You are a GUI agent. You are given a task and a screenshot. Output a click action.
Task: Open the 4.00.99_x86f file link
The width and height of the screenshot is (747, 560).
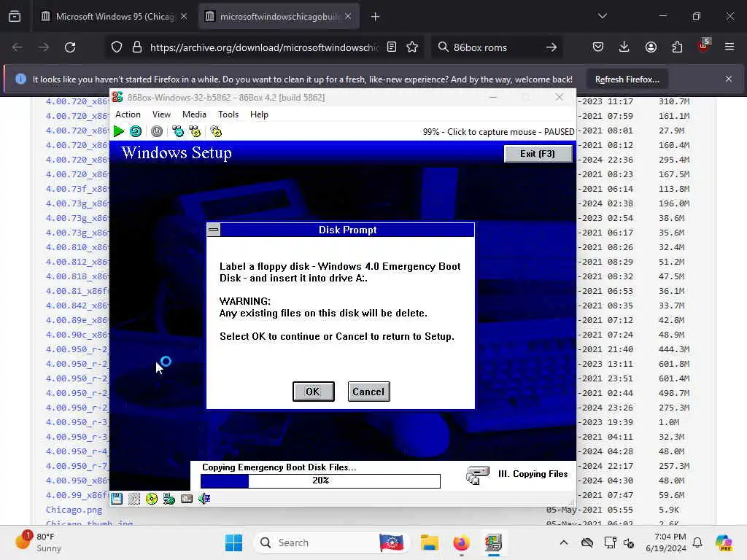point(77,495)
